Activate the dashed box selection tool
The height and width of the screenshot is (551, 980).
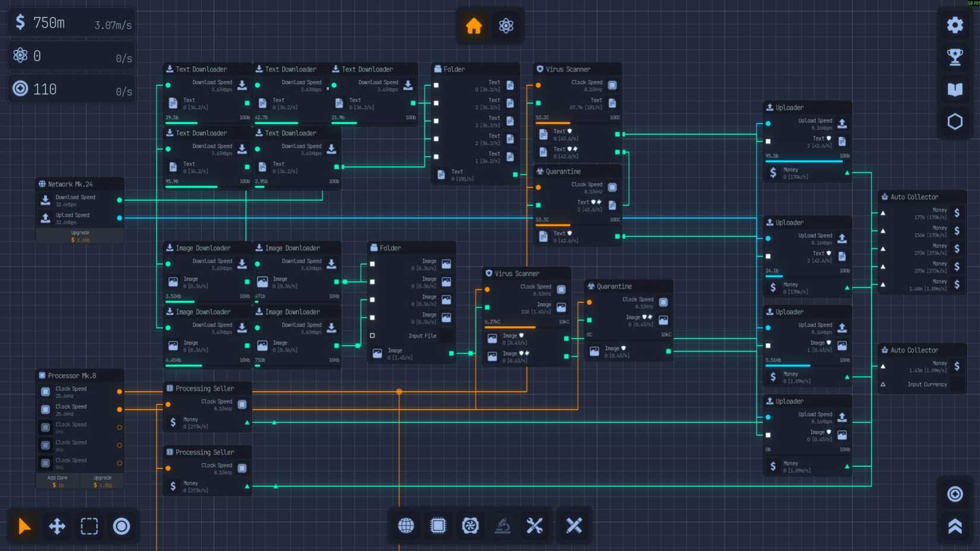point(89,526)
